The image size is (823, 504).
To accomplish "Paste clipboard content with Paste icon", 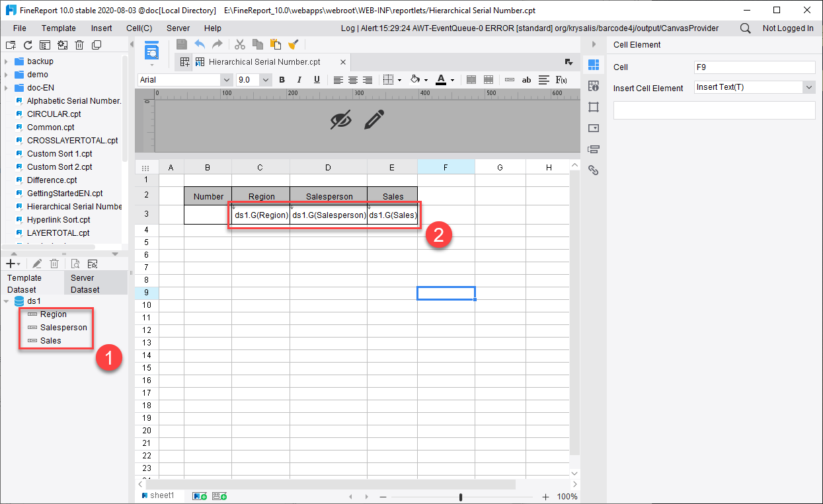I will (x=276, y=44).
